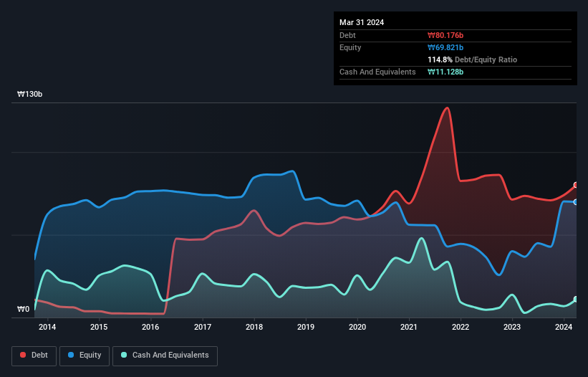Image resolution: width=588 pixels, height=377 pixels.
Task: Click the red Debt endpoint marker
Action: point(576,185)
